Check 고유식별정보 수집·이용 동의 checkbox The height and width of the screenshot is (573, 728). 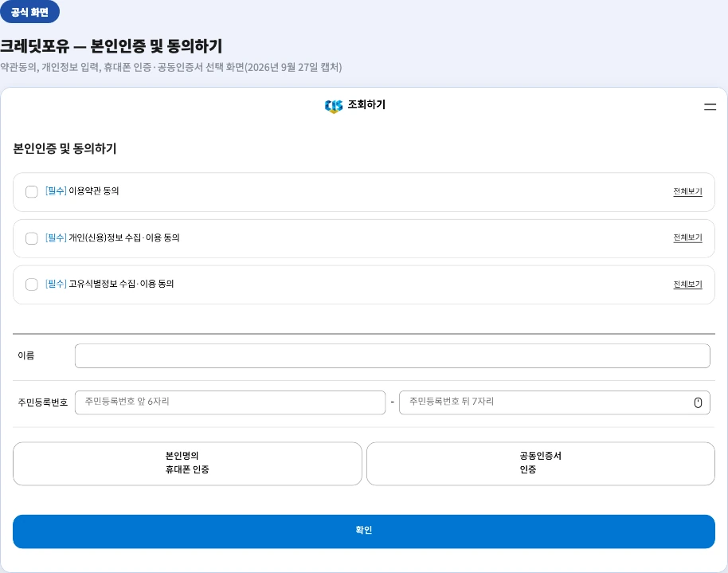32,285
